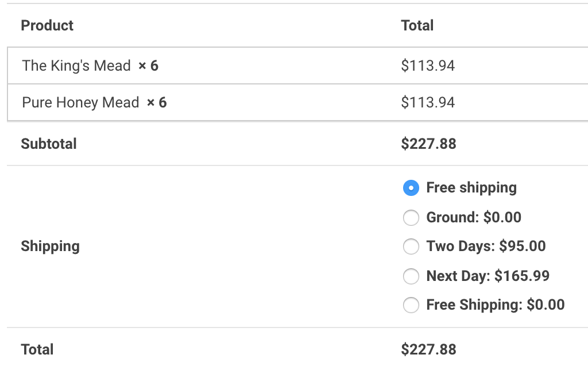
Task: Select the Next Day shipping radio button
Action: 411,276
